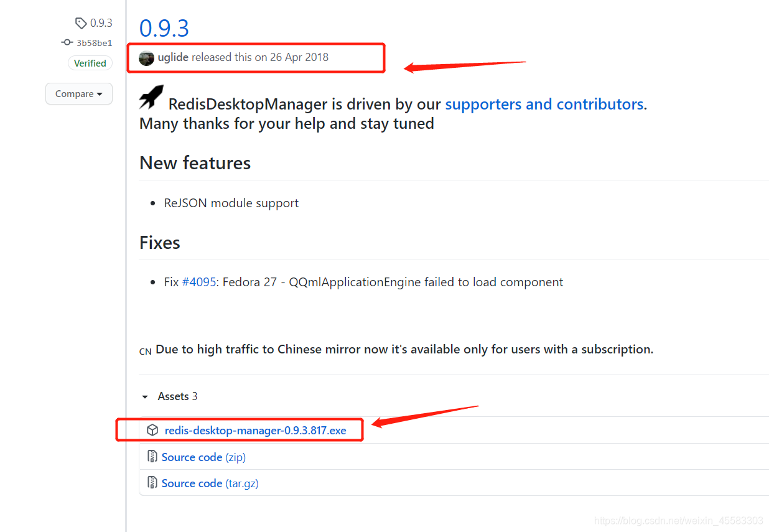Image resolution: width=769 pixels, height=532 pixels.
Task: Open supporters and contributors link
Action: (x=544, y=104)
